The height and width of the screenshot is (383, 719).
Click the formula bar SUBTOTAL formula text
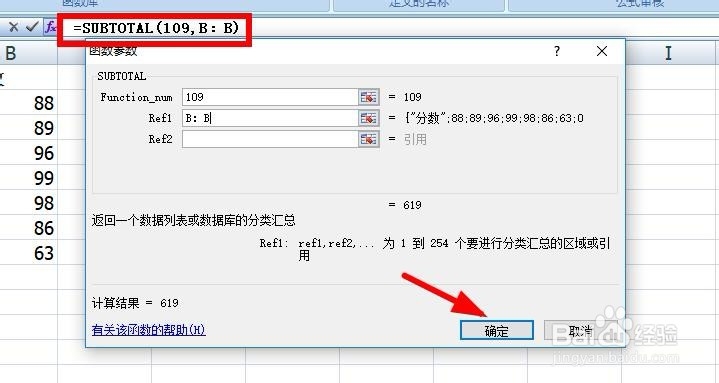pos(156,28)
